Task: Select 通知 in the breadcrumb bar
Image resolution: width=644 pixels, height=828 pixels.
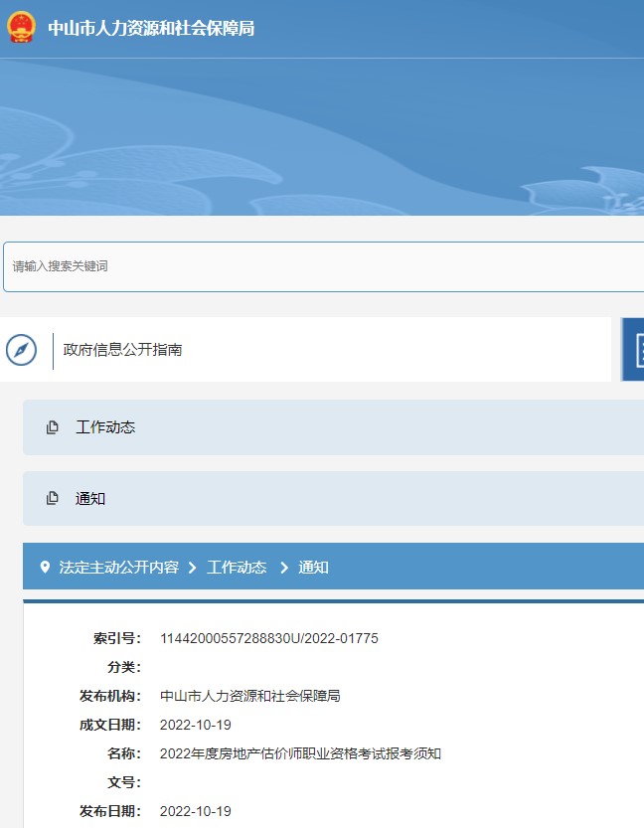Action: [x=313, y=568]
